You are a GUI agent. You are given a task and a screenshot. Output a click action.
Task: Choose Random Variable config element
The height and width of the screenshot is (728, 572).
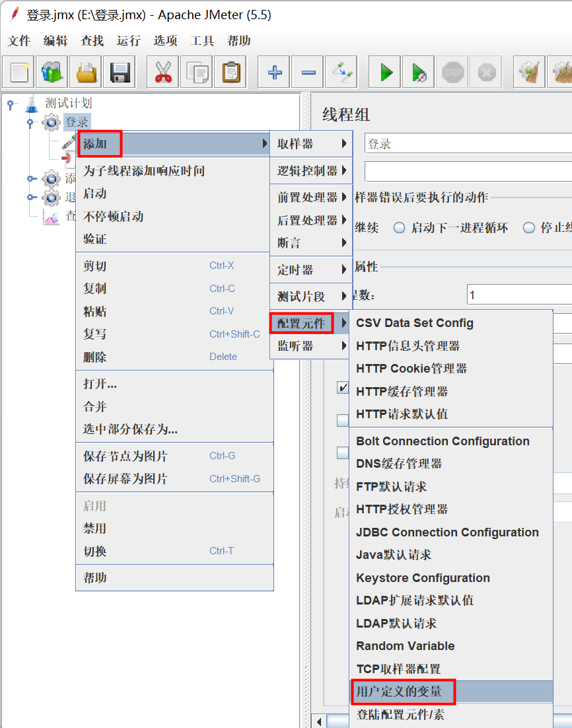click(451, 646)
